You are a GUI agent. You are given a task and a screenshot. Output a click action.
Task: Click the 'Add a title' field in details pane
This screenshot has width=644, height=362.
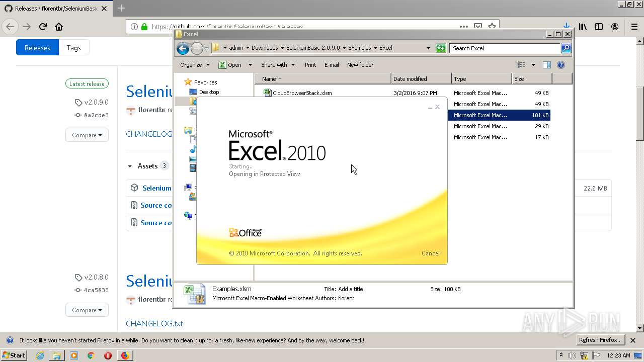[351, 289]
